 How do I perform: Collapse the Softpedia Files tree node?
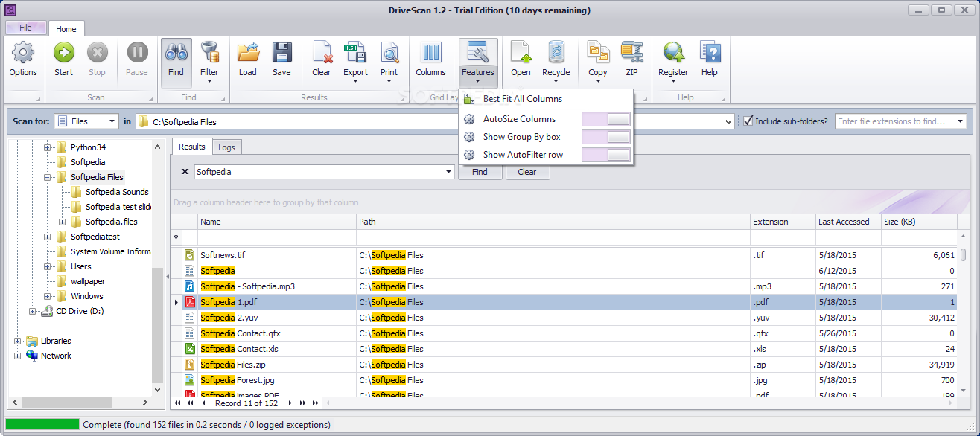click(x=48, y=177)
